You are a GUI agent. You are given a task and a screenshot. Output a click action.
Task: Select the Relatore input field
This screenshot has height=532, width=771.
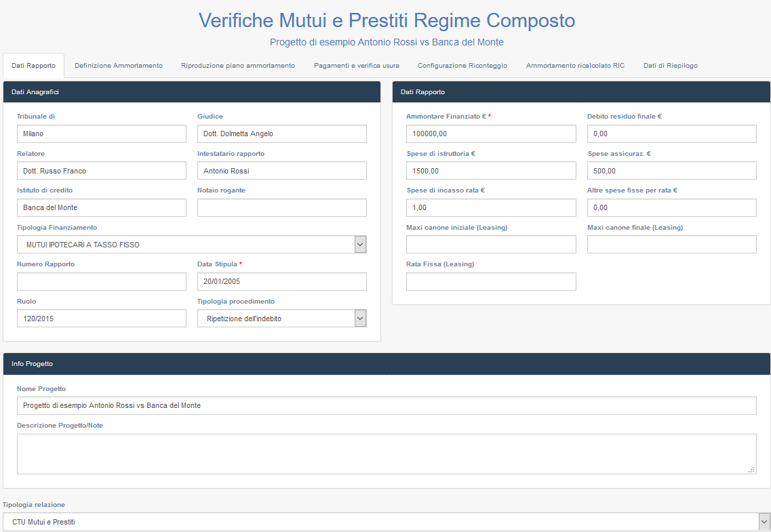(102, 171)
